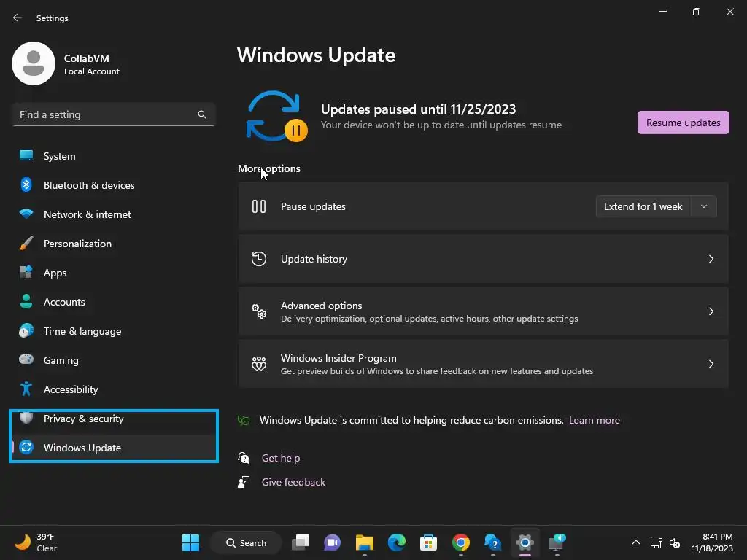This screenshot has width=747, height=560.
Task: Select System in the sidebar
Action: pos(113,156)
